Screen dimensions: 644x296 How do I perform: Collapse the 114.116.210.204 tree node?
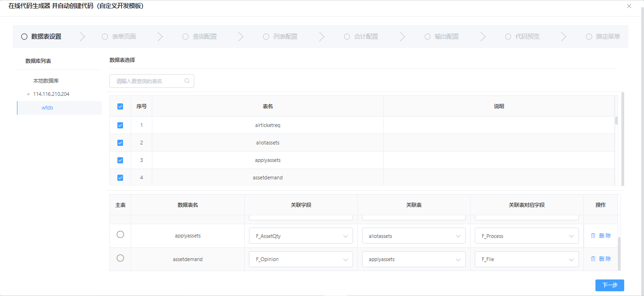(x=28, y=94)
